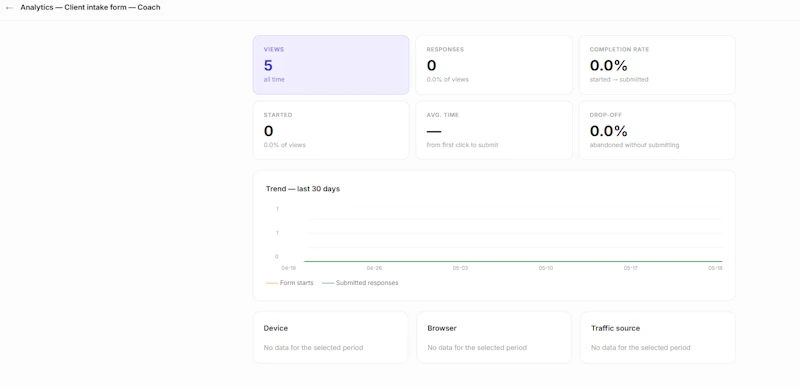This screenshot has width=800, height=389.
Task: Click 'No data' text under Browser
Action: (x=477, y=348)
